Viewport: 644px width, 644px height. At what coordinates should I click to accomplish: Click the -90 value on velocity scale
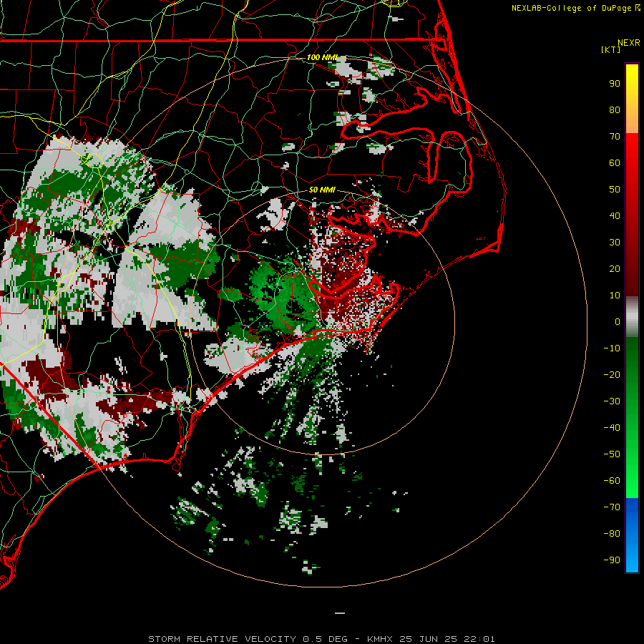click(612, 560)
